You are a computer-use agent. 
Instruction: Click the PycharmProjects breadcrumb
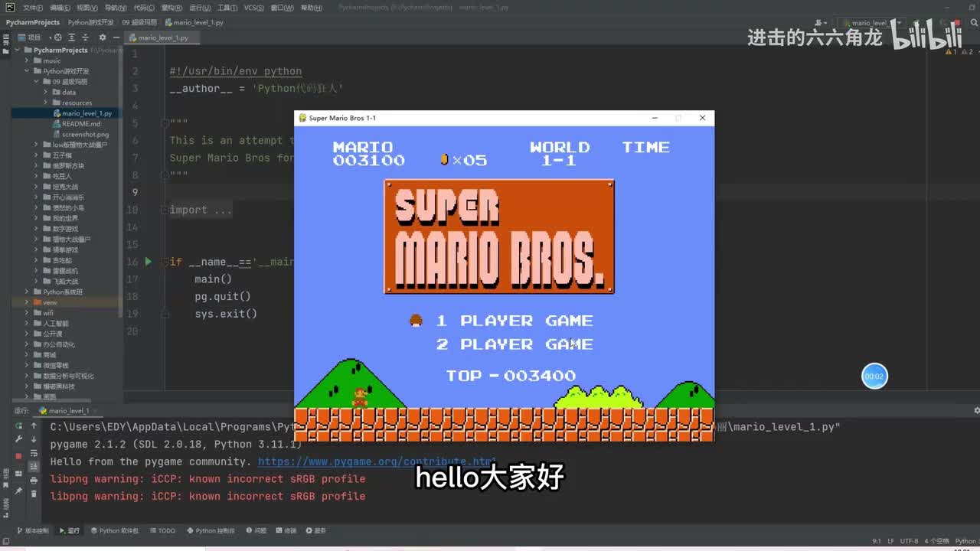click(33, 22)
